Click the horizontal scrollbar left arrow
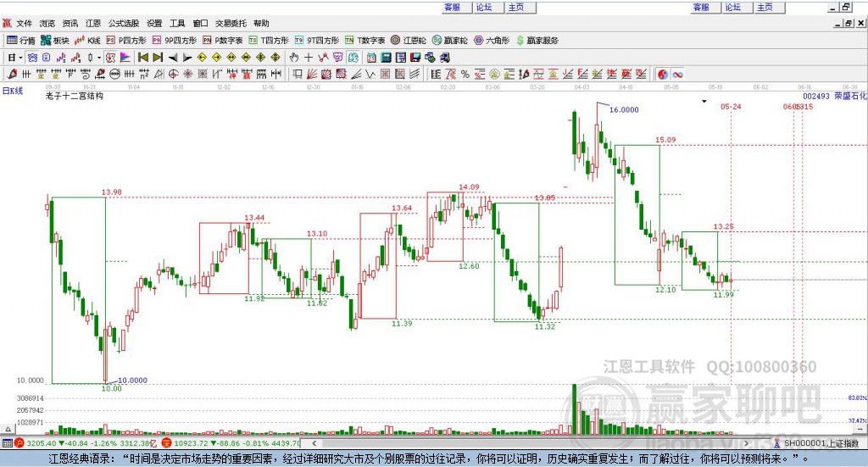Image resolution: width=868 pixels, height=467 pixels. pyautogui.click(x=314, y=442)
